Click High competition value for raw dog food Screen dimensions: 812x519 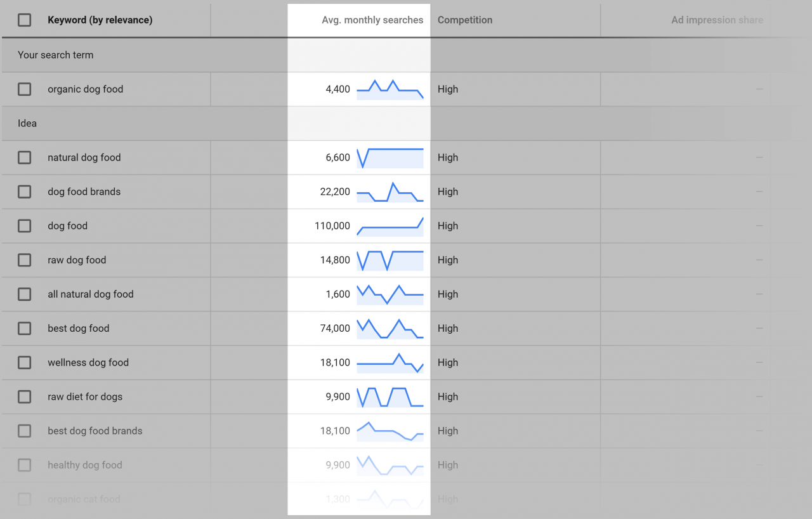click(448, 260)
